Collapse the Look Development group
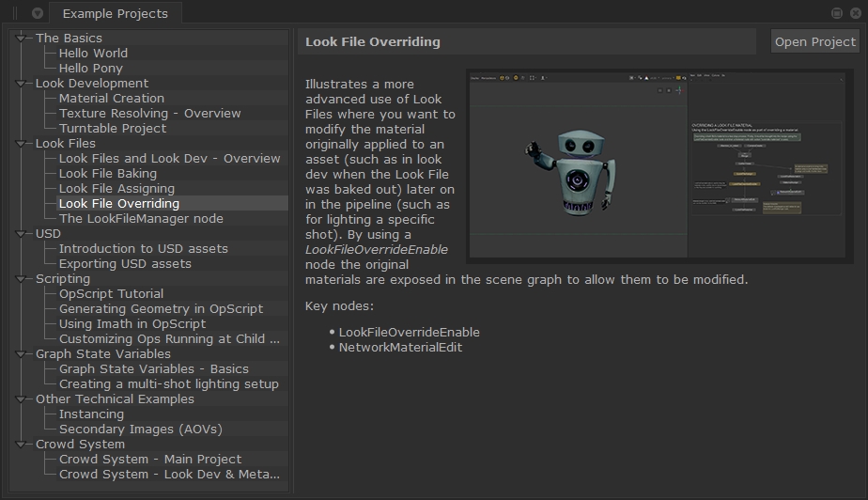 [x=21, y=84]
